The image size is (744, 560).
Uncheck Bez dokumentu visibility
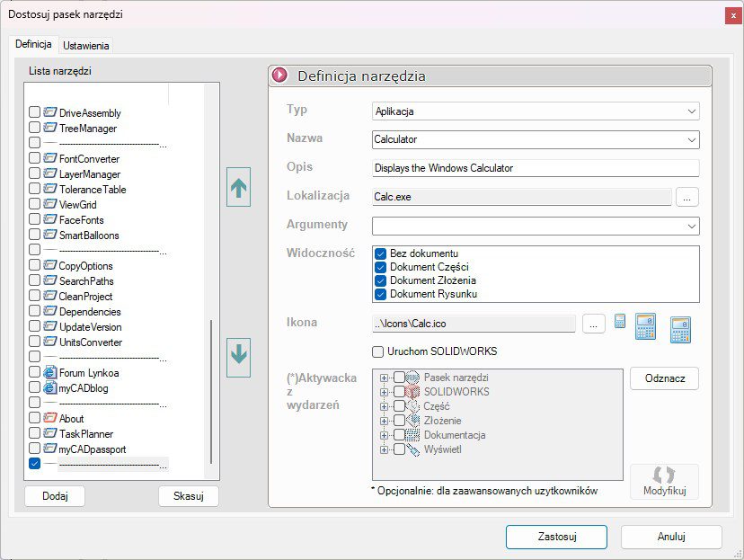(x=380, y=253)
